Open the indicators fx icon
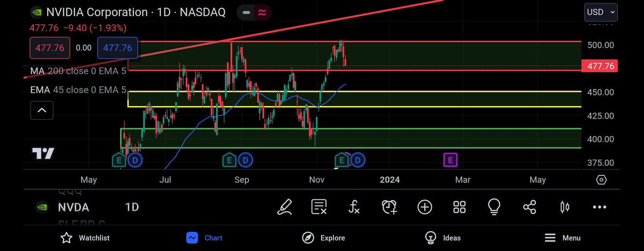 tap(354, 207)
